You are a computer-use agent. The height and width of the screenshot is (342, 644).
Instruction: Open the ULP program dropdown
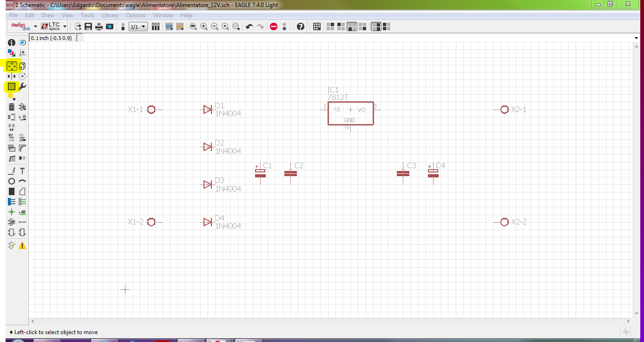point(180,26)
